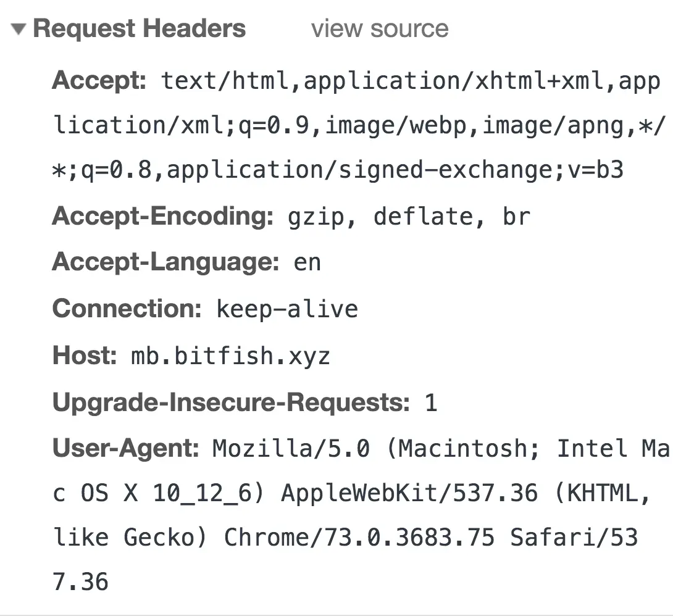This screenshot has height=616, width=673.
Task: Click the "gzip, deflate, br" value
Action: click(x=409, y=217)
